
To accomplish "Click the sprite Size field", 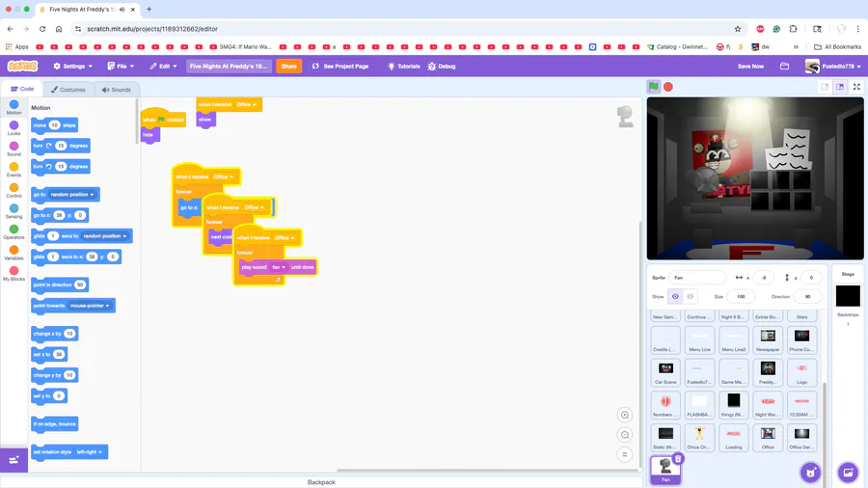I will (x=741, y=297).
